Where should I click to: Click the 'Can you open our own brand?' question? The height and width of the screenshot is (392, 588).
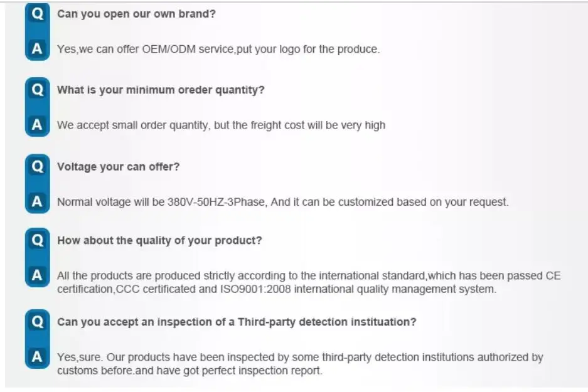[x=136, y=14]
